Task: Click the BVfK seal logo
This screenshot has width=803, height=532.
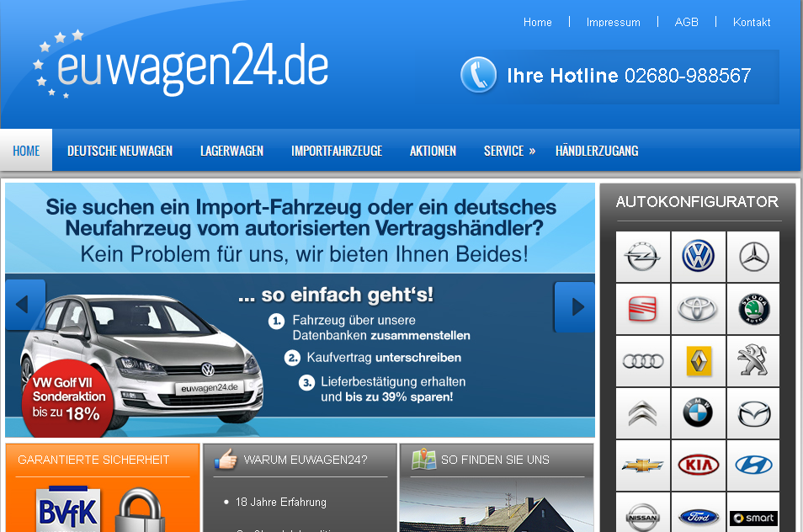Action: [x=68, y=509]
